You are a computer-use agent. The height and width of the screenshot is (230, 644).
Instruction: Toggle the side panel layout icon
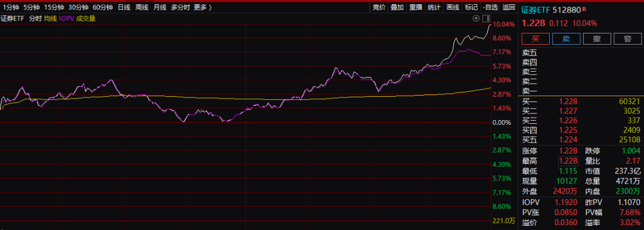click(487, 19)
